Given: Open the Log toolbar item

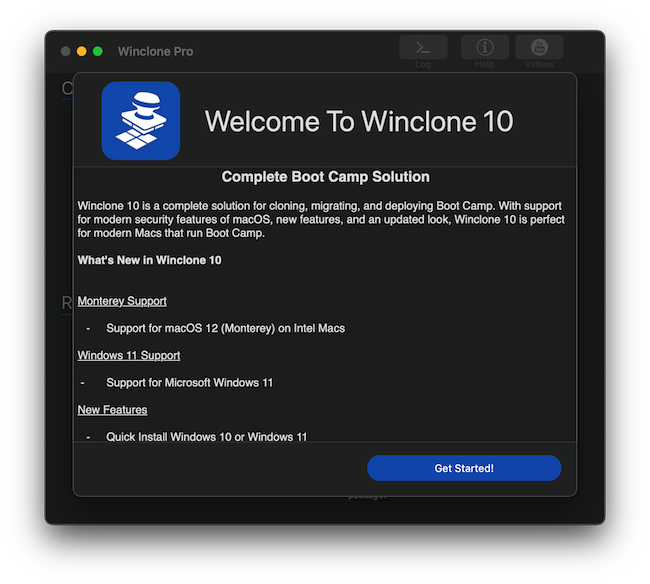Looking at the screenshot, I should pos(423,47).
